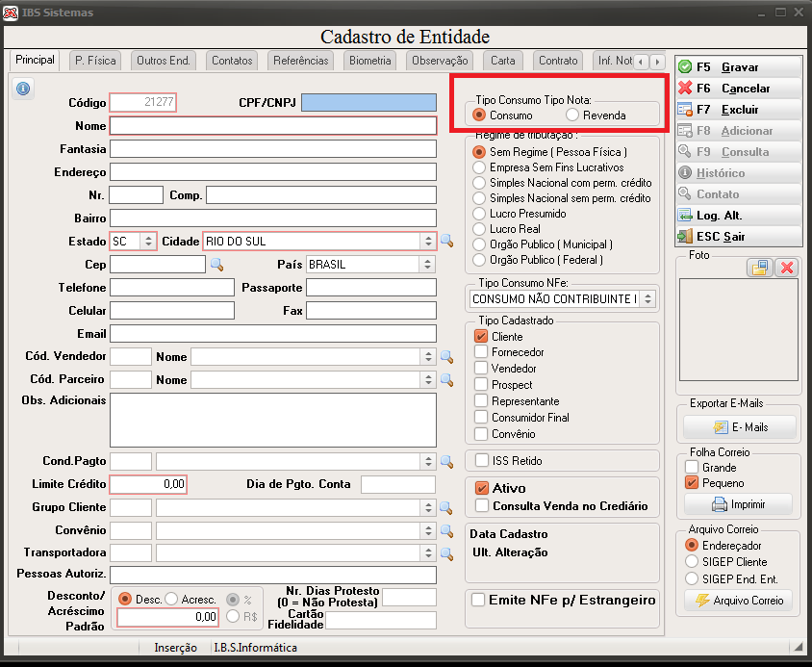
Task: Open lookup for Cond.Pagto
Action: point(446,461)
